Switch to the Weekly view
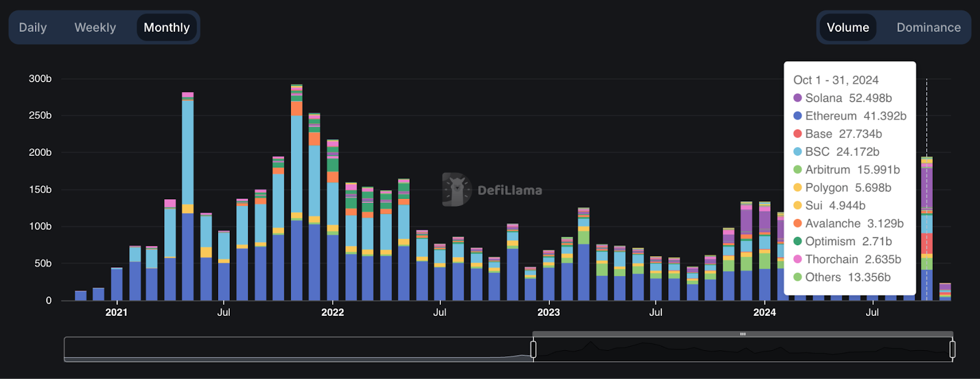 [x=95, y=28]
